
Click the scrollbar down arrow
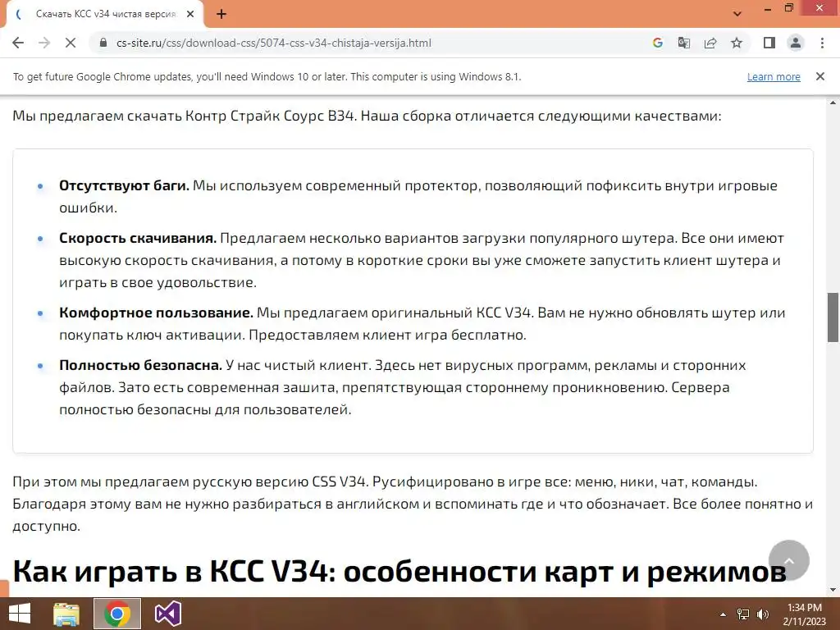(833, 591)
